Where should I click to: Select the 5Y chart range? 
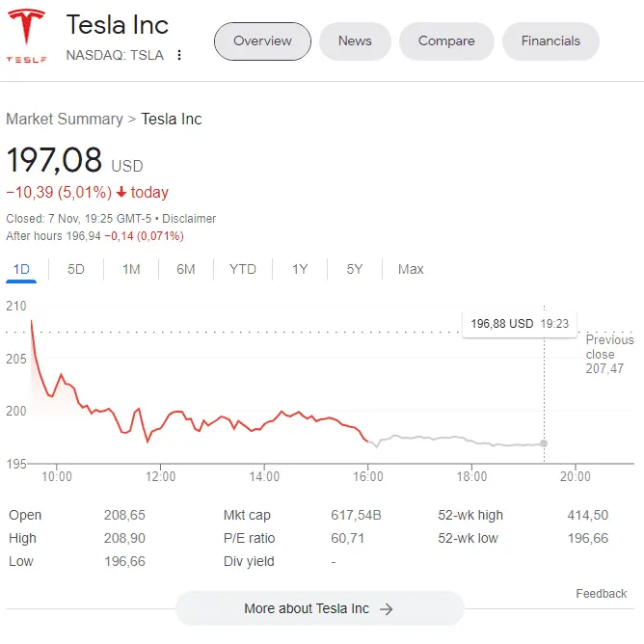point(355,269)
